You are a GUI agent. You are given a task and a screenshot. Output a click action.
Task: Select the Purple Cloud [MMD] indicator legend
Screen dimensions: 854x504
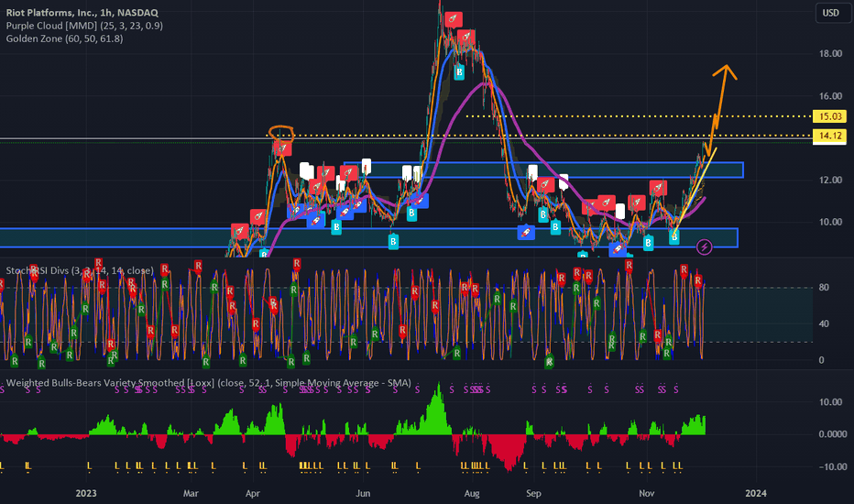[x=84, y=26]
